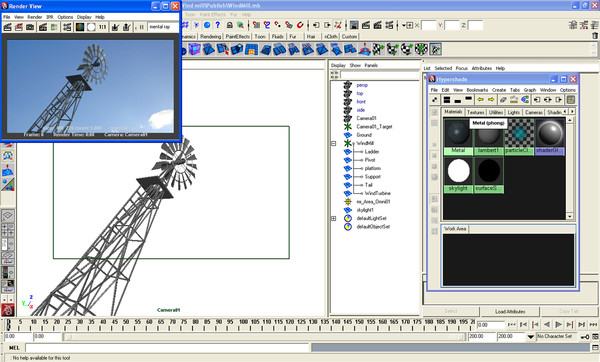600x362 pixels.
Task: Switch to the Rendering shelf tab
Action: [210, 37]
